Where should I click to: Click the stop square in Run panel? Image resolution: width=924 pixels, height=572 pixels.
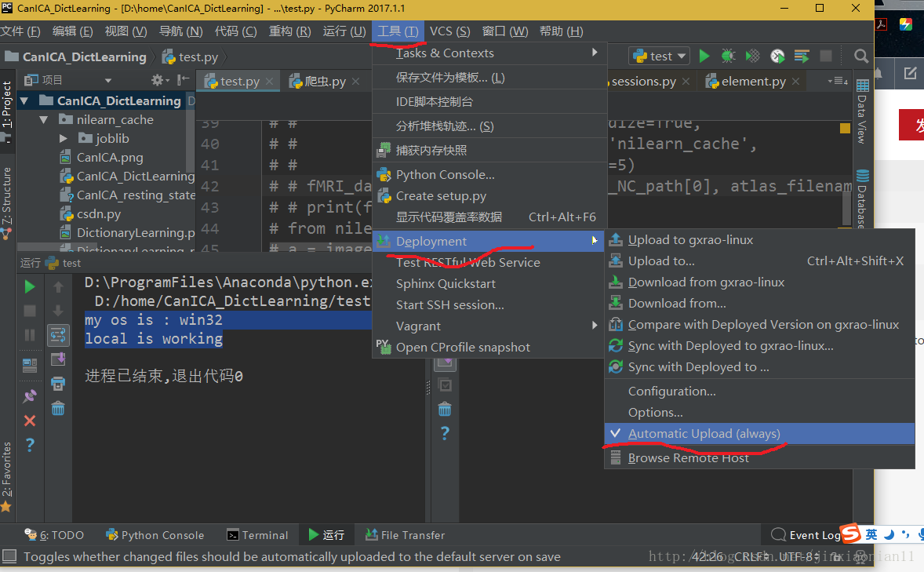[x=30, y=311]
